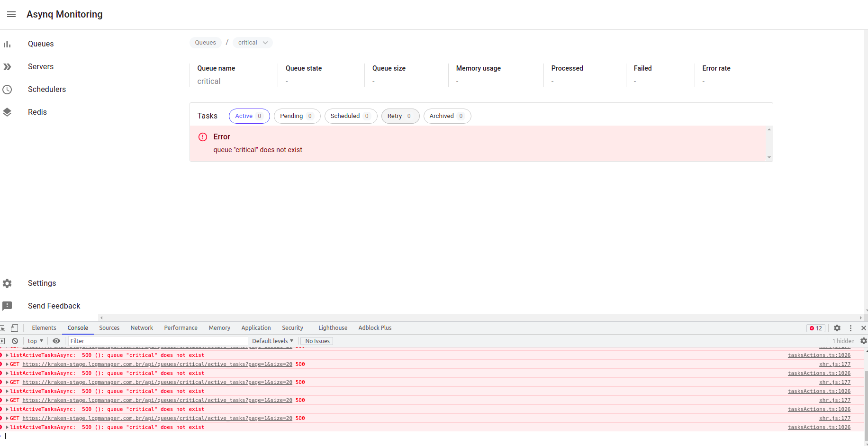868x446 pixels.
Task: Open the Schedulers sidebar item
Action: tap(47, 90)
